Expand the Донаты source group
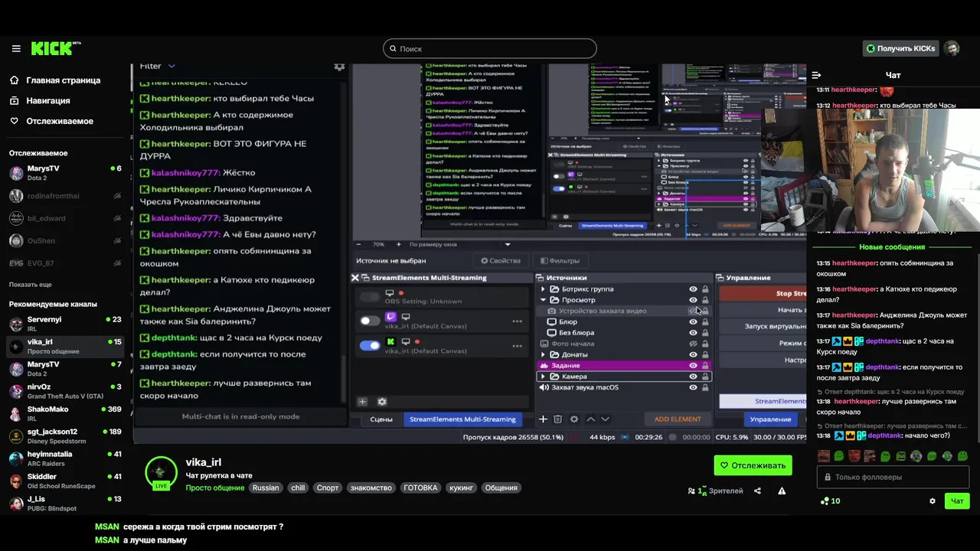 pos(543,354)
